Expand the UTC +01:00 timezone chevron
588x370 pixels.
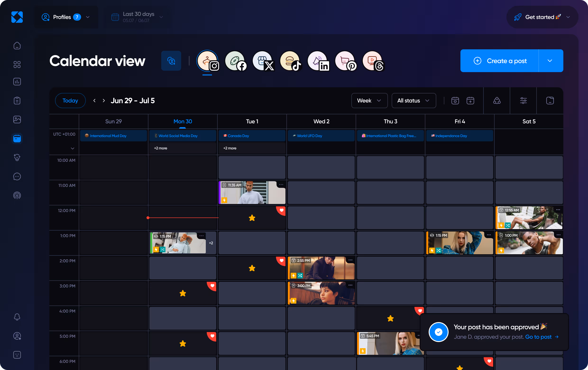coord(73,148)
